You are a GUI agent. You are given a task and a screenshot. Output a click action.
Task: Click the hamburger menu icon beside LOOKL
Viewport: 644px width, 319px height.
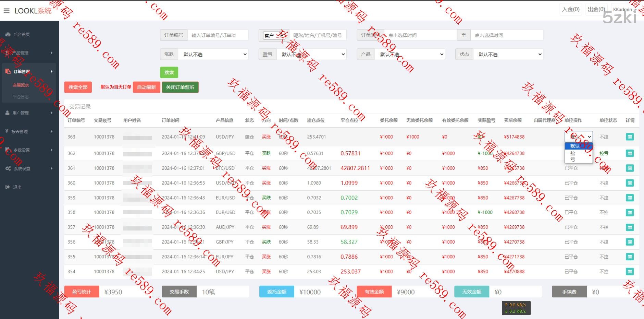(x=7, y=11)
